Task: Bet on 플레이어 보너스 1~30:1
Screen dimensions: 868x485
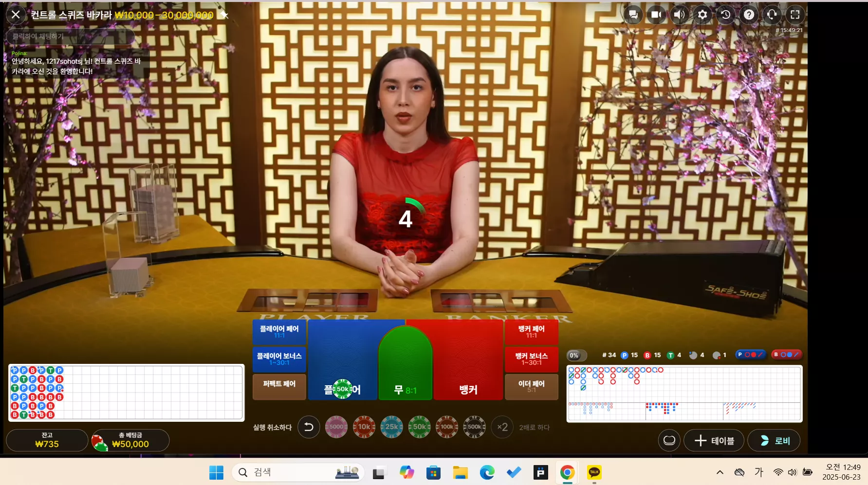Action: [x=279, y=359]
